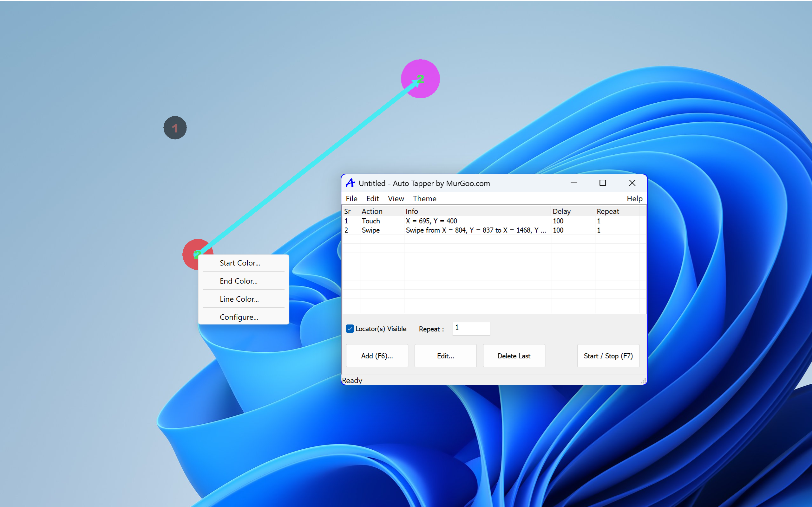Viewport: 812px width, 507px height.
Task: Open the Edit menu
Action: [372, 198]
